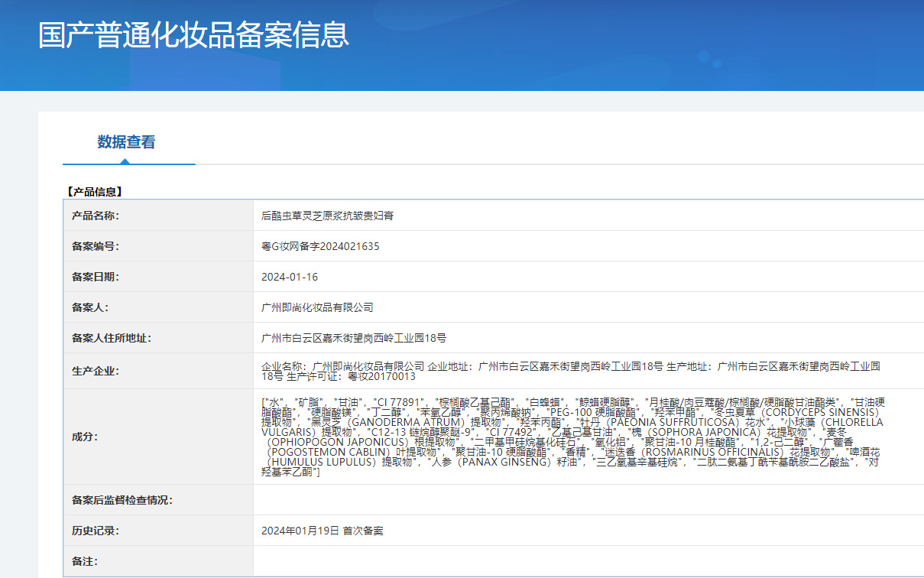Click the 产品名称 row label
The width and height of the screenshot is (924, 578).
click(96, 216)
